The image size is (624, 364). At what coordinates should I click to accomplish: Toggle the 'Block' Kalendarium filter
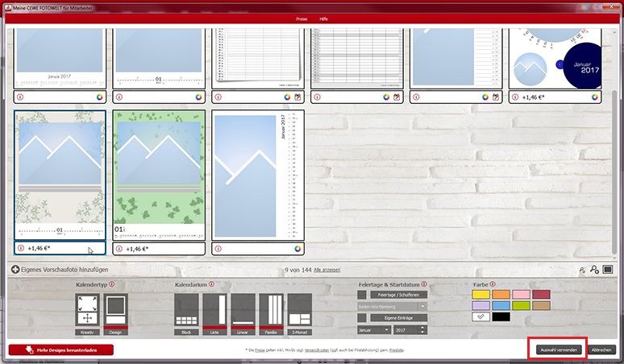pyautogui.click(x=186, y=314)
